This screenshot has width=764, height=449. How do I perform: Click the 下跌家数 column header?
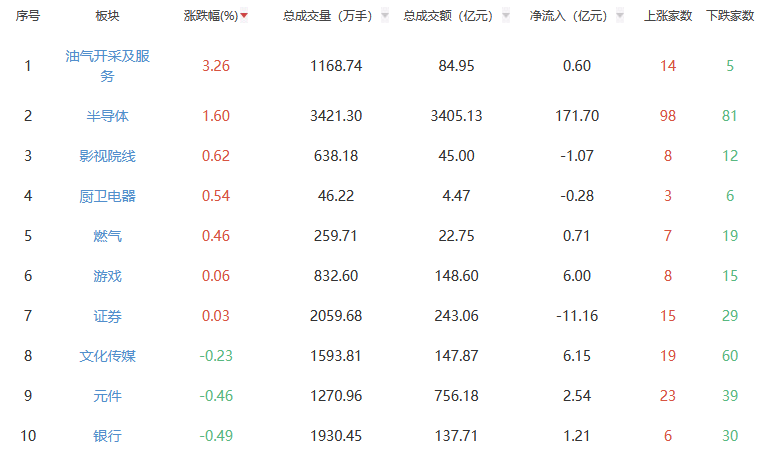point(730,16)
